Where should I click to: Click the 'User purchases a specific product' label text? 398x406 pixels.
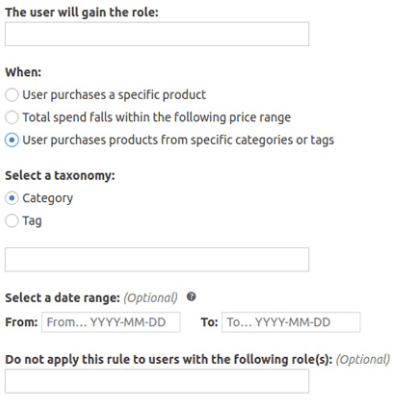pyautogui.click(x=114, y=95)
